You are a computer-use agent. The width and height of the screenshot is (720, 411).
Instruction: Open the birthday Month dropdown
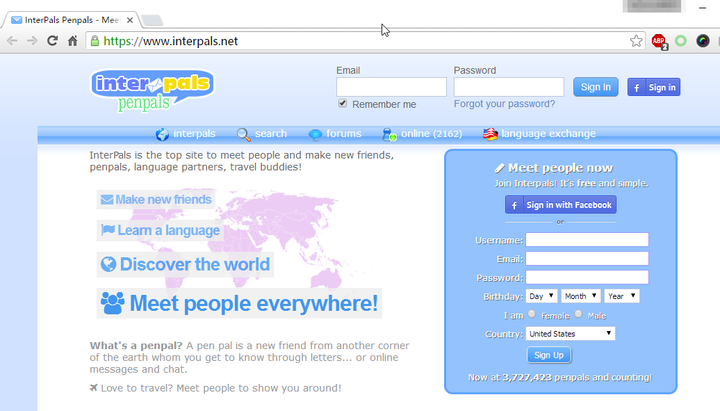(581, 296)
